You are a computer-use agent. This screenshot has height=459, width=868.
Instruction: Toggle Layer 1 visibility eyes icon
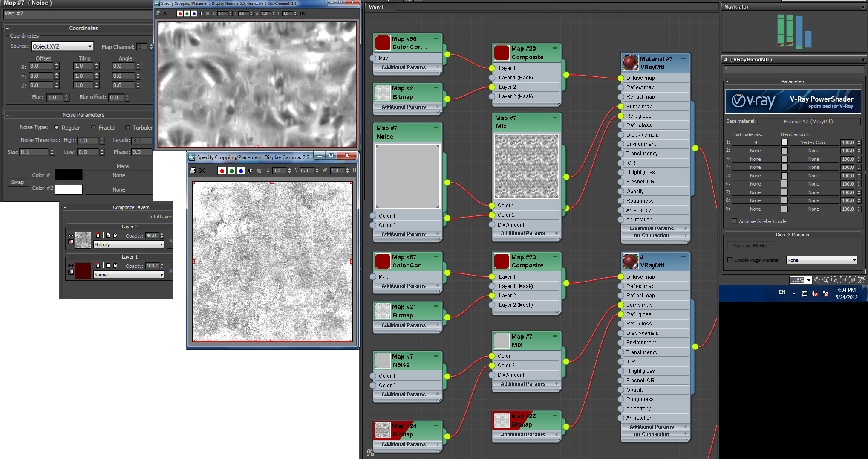[71, 265]
